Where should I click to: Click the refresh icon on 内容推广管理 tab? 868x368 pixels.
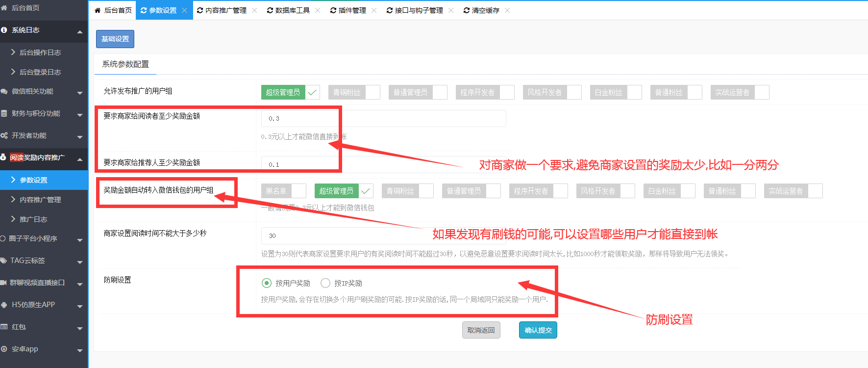pyautogui.click(x=199, y=10)
